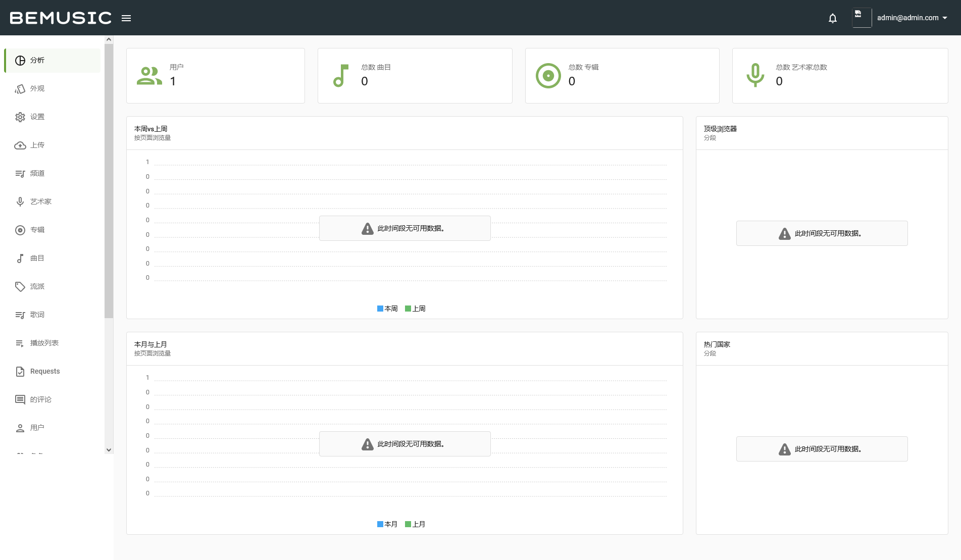Open settings via gear icon
Viewport: 961px width, 560px height.
click(20, 117)
